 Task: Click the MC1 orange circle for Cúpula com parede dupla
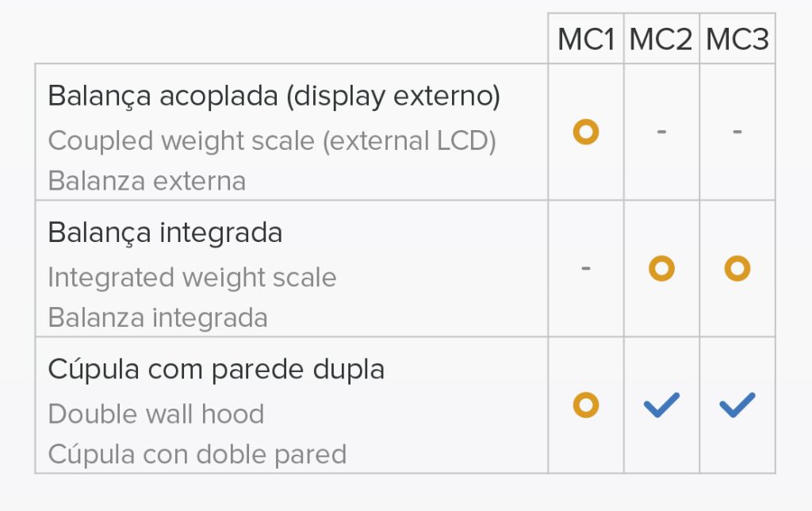(x=586, y=405)
